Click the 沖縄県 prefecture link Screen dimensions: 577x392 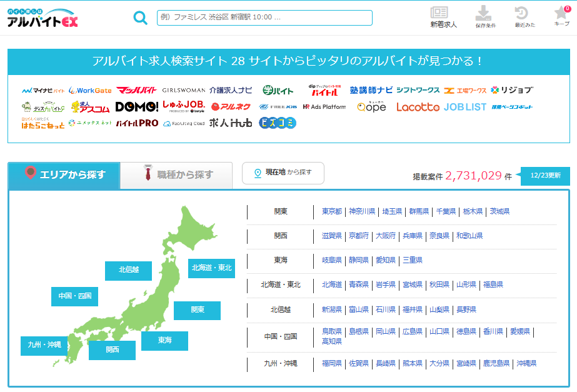click(x=526, y=363)
